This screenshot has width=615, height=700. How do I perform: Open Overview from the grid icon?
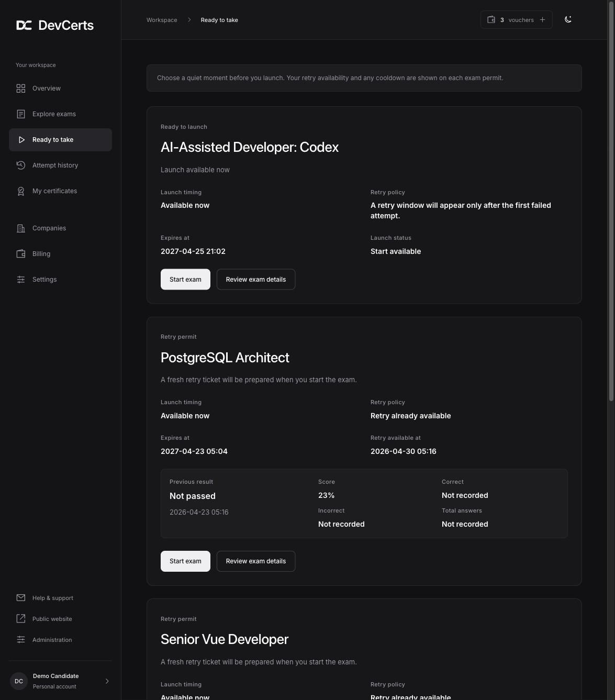coord(21,88)
